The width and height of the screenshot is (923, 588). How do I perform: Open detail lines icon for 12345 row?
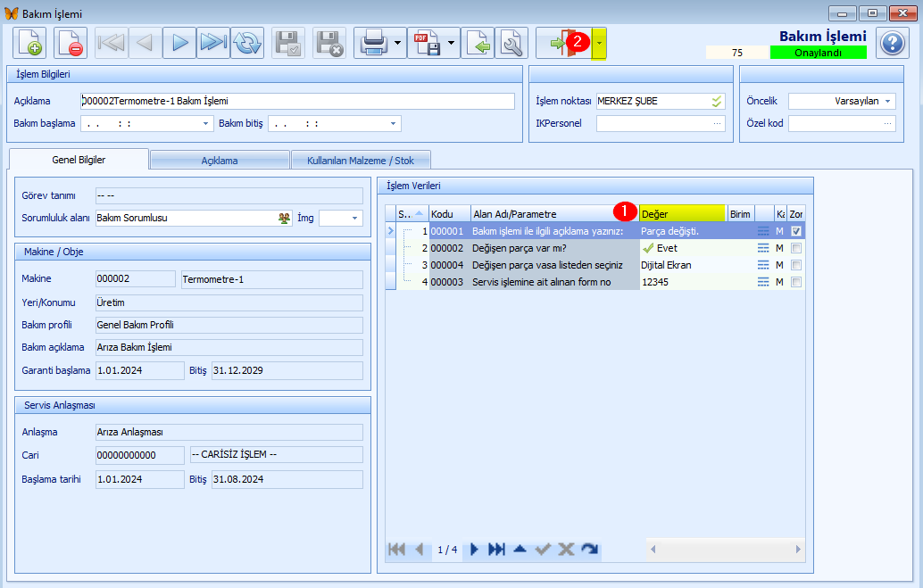763,283
